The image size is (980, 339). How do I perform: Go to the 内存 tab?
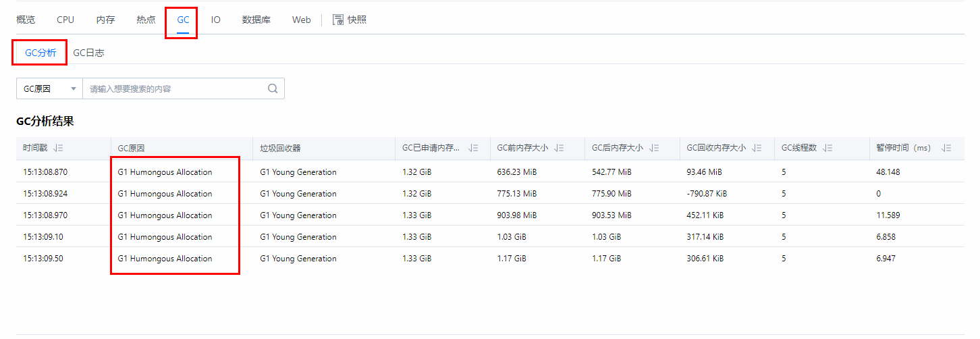click(x=105, y=20)
